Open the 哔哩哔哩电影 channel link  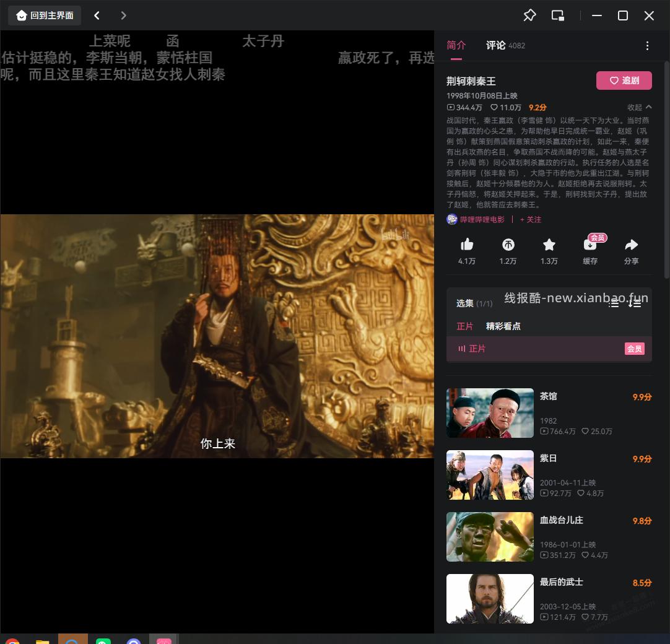click(482, 219)
